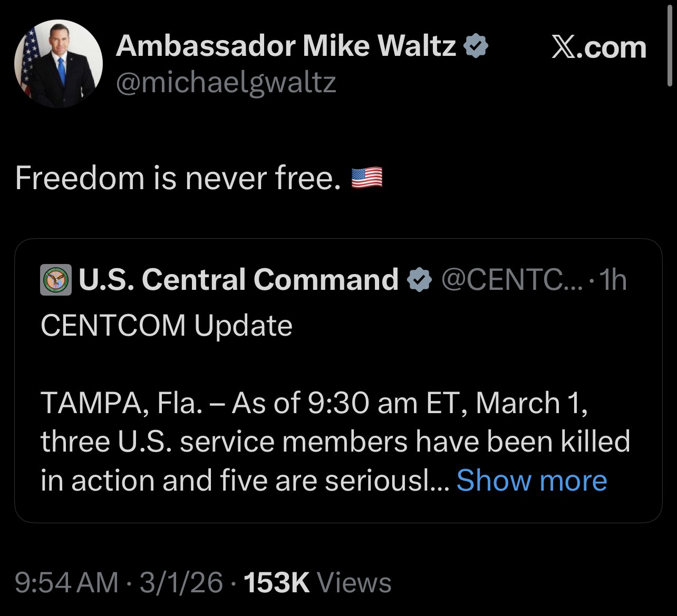Click the scrollbar at the right edge
Viewport: 677px width, 616px height.
(x=670, y=47)
